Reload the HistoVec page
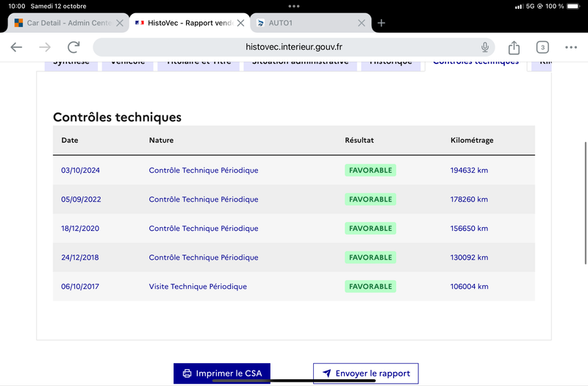Viewport: 588px width, 386px height. [73, 47]
